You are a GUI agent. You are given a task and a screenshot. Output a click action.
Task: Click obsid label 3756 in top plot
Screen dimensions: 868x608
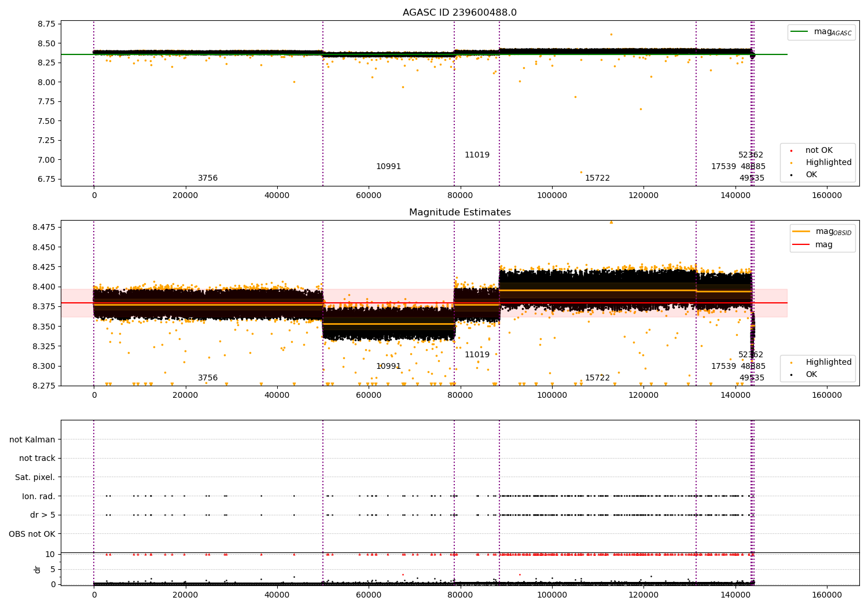click(208, 178)
